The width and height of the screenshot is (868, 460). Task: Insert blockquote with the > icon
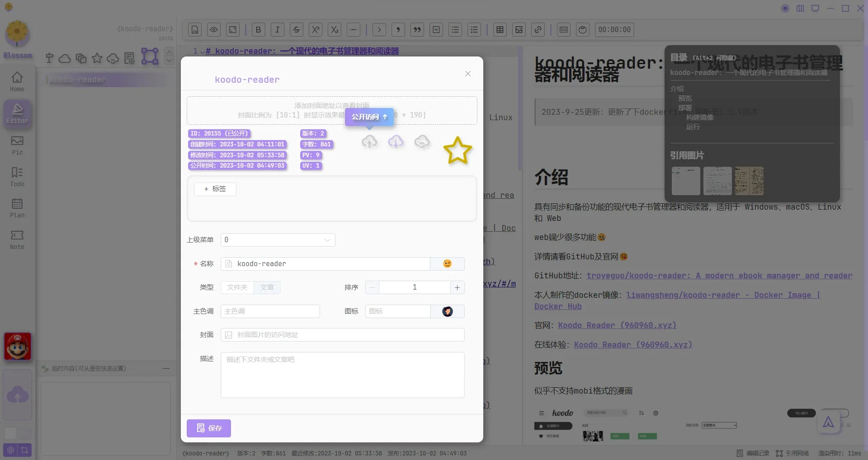pos(379,30)
